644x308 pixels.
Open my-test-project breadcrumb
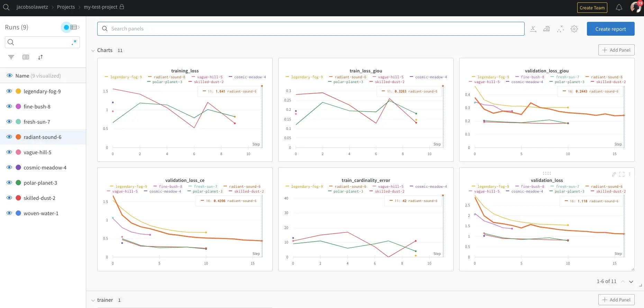tap(100, 7)
